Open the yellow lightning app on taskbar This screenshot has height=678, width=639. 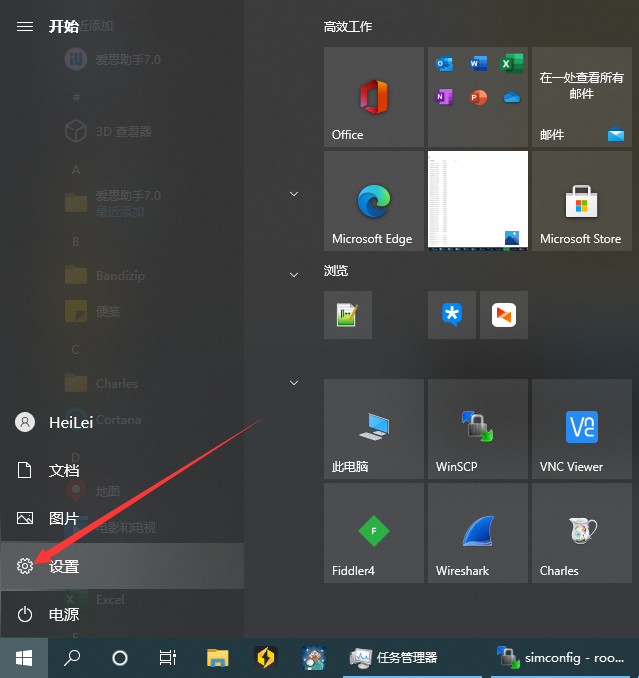(265, 658)
